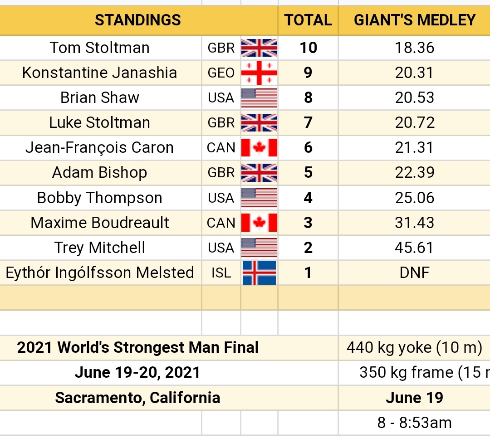Image resolution: width=490 pixels, height=448 pixels.
Task: Select the ISL country code cell
Action: [x=221, y=273]
